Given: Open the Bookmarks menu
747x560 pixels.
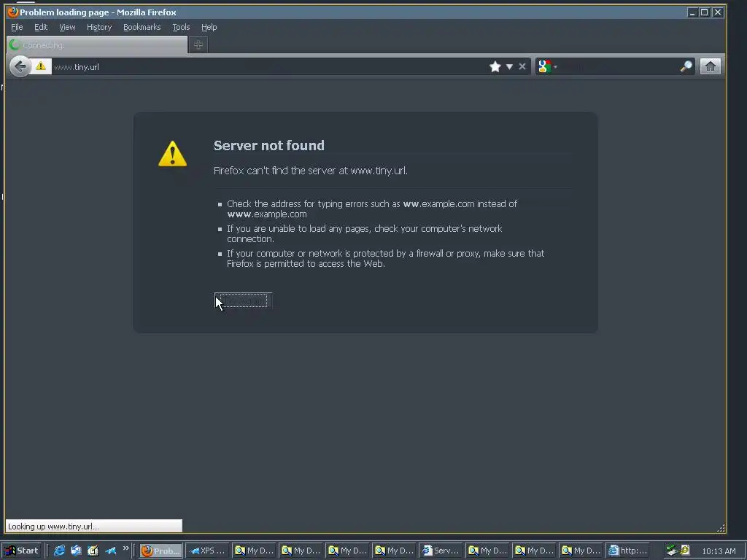Looking at the screenshot, I should (142, 27).
